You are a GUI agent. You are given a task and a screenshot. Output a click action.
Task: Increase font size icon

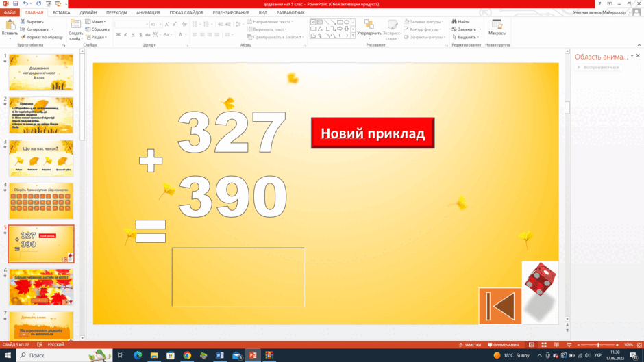(166, 24)
